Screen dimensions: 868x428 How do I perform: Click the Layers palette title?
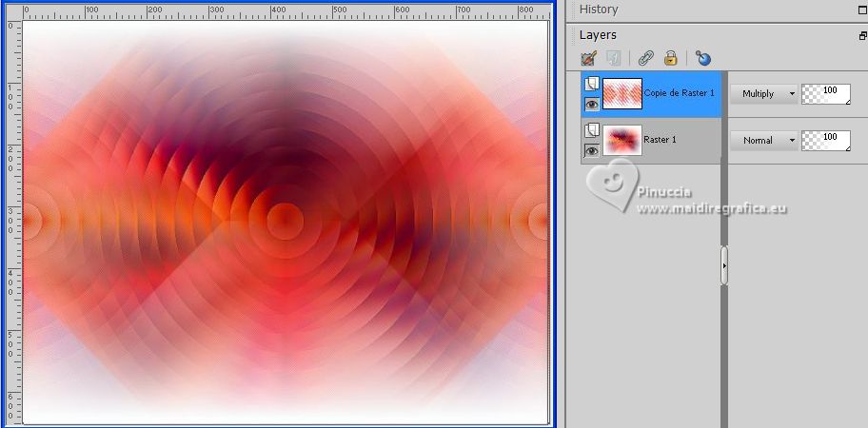(598, 35)
